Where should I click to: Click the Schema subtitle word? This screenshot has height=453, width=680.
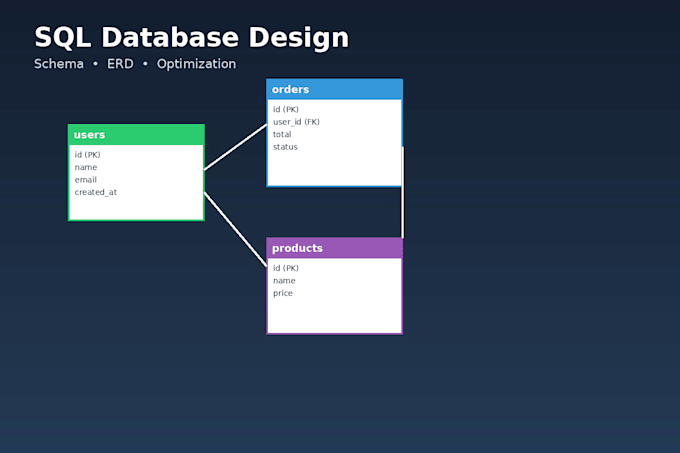(59, 64)
